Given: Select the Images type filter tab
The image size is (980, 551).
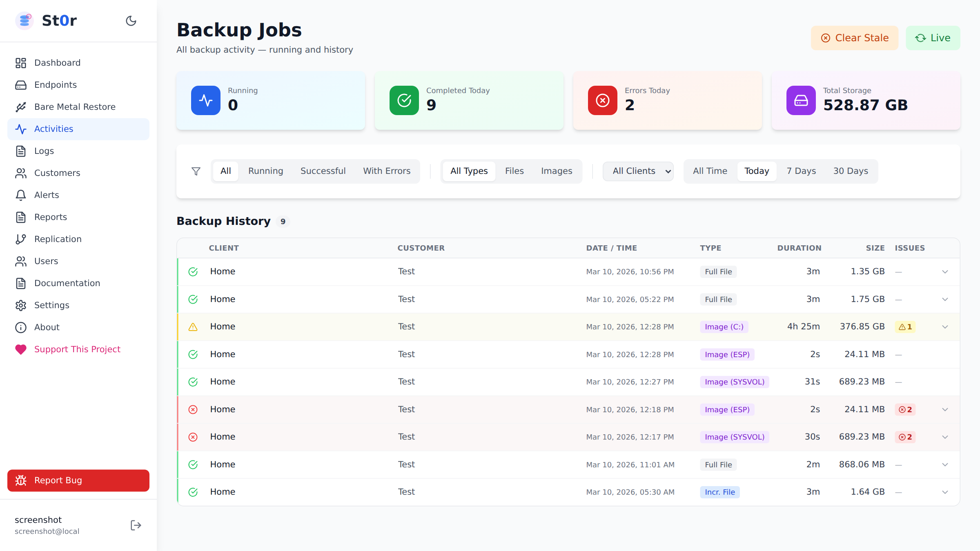Looking at the screenshot, I should [557, 171].
